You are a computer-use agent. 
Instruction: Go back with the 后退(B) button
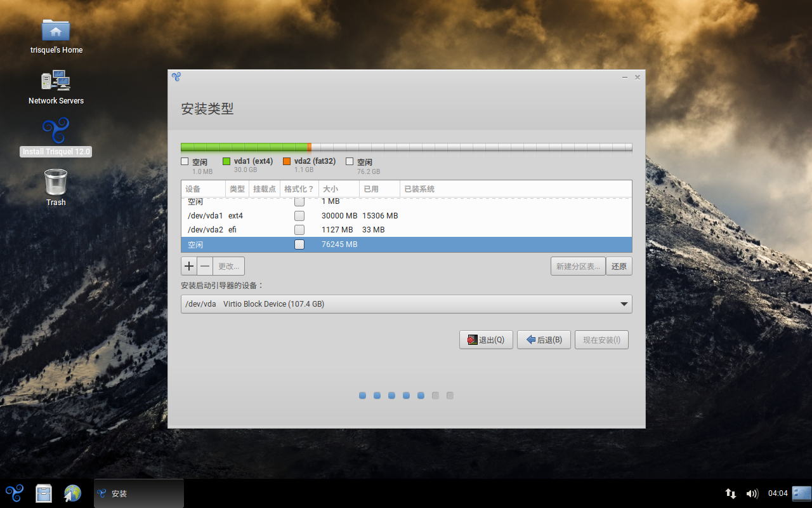(544, 340)
